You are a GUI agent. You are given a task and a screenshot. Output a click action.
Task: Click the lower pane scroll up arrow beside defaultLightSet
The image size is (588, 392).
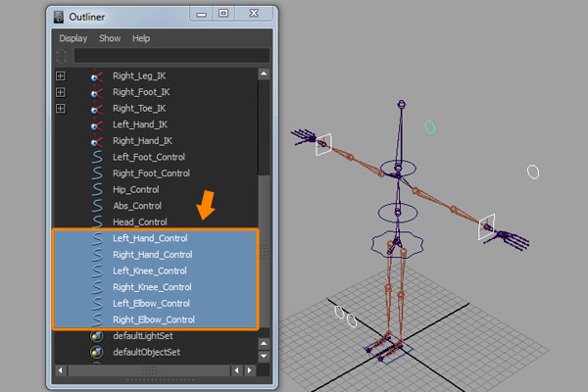tap(264, 343)
